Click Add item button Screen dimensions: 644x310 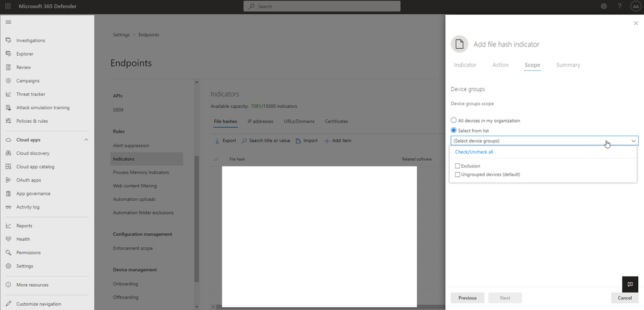pos(337,141)
